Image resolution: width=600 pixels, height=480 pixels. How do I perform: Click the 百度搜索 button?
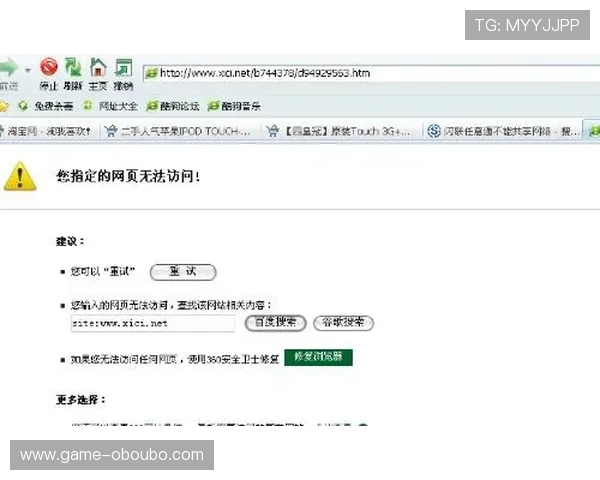pos(275,323)
